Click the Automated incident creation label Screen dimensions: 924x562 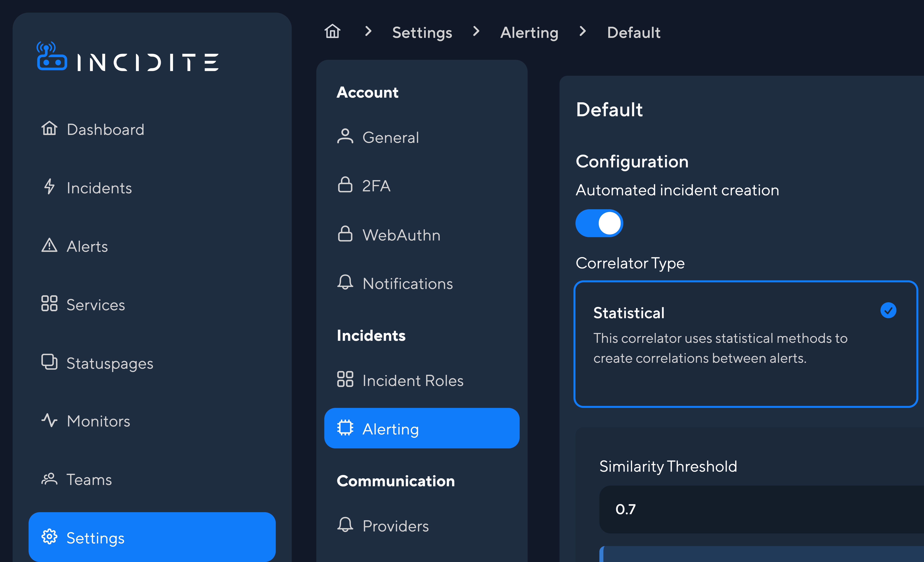[677, 190]
